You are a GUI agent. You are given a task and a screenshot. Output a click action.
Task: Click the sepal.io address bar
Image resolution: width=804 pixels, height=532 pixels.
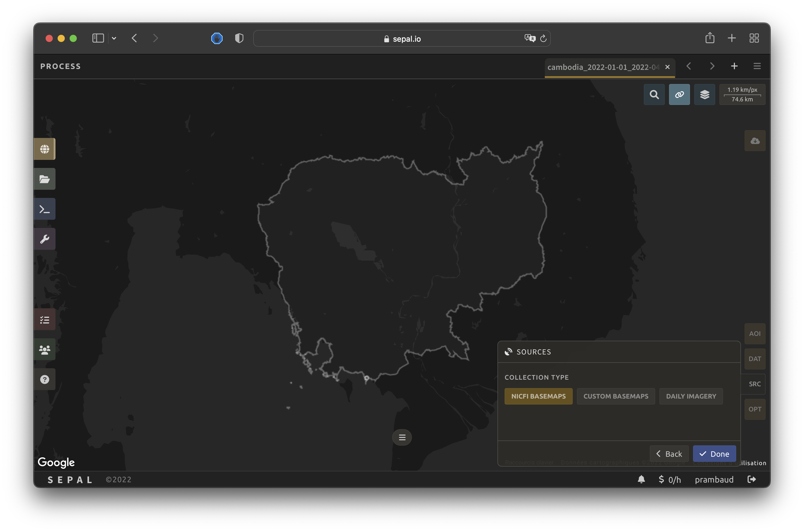(x=402, y=39)
